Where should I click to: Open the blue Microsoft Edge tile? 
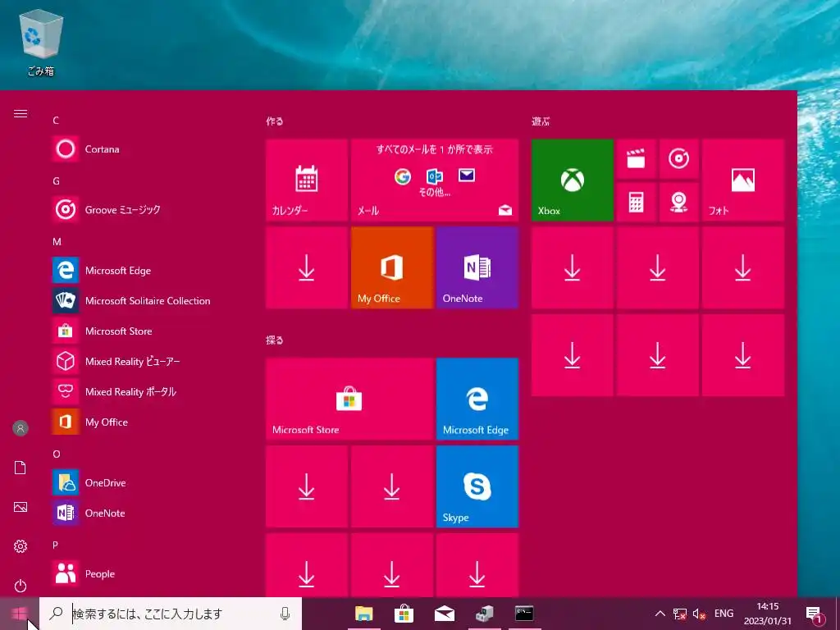tap(477, 399)
